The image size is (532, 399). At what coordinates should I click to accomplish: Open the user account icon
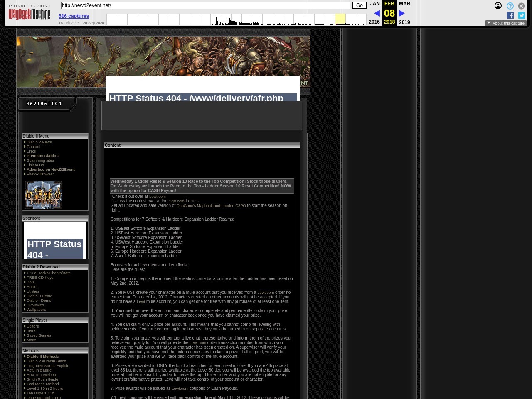click(x=498, y=6)
